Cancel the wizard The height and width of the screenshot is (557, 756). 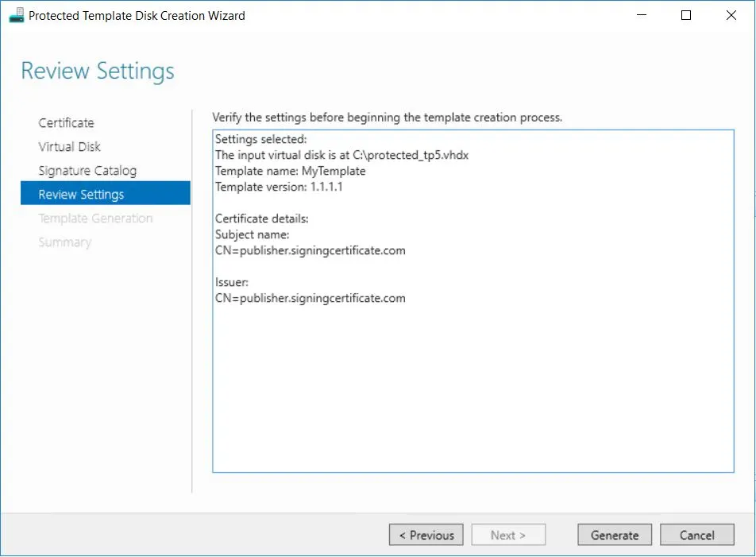point(696,535)
